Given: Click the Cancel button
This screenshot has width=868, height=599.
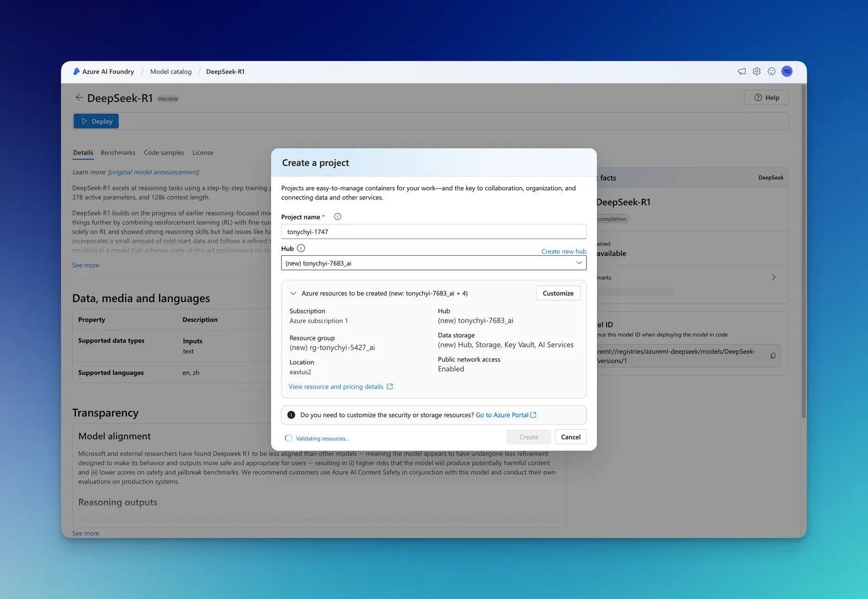Looking at the screenshot, I should tap(571, 437).
